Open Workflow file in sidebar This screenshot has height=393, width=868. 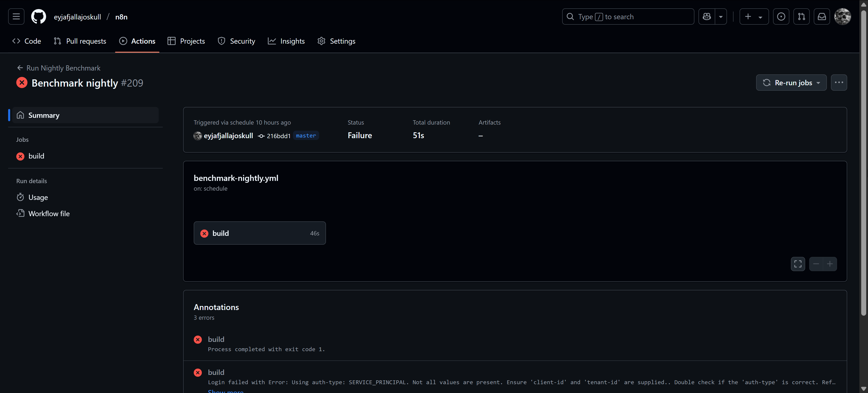(x=85, y=214)
